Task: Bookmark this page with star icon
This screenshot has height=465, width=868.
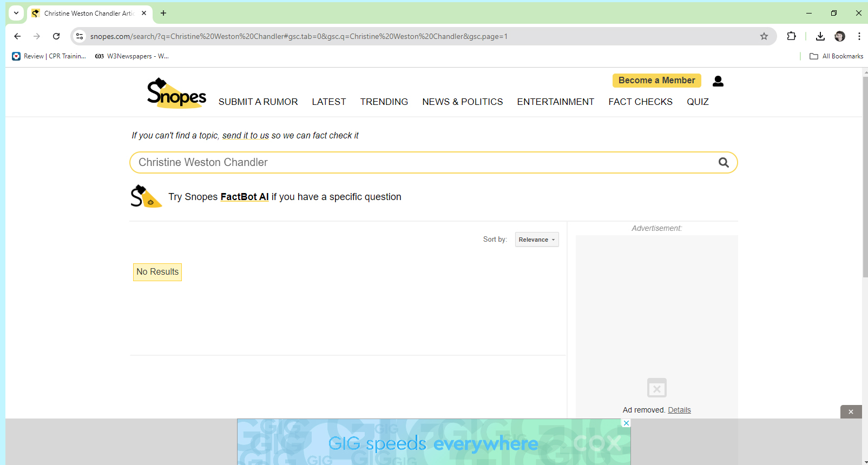Action: [x=764, y=36]
